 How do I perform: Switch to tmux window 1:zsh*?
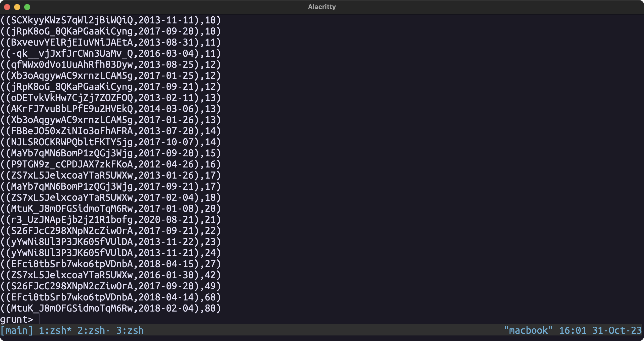(x=55, y=330)
